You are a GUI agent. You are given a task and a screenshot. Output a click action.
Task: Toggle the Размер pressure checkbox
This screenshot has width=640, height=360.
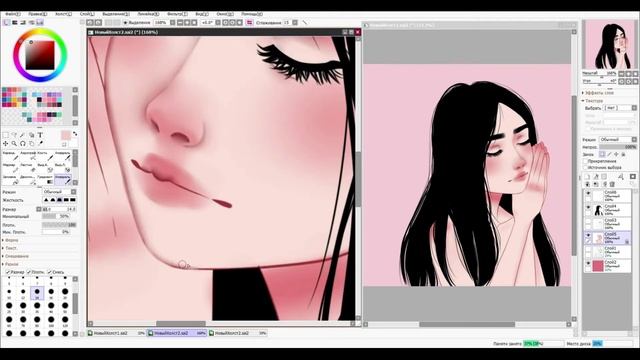[7, 272]
